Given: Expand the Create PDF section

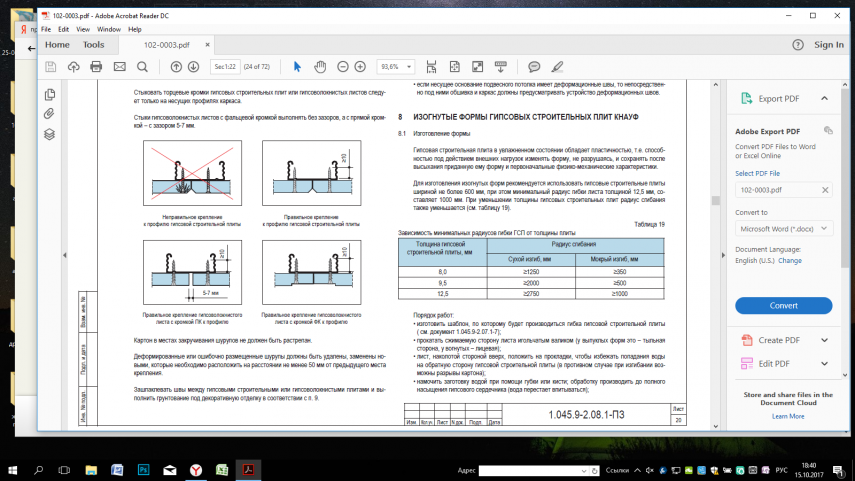Looking at the screenshot, I should pyautogui.click(x=823, y=340).
